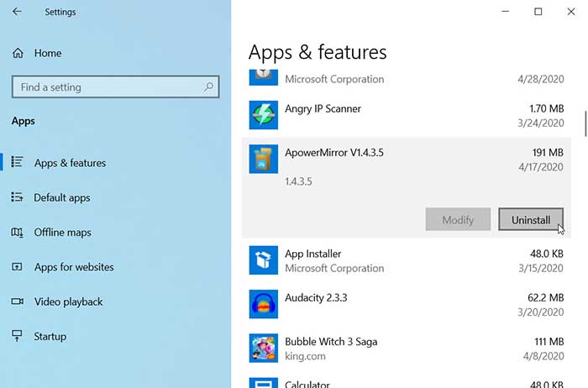The image size is (588, 388).
Task: Click the Bubble Witch 3 Saga icon
Action: (263, 349)
